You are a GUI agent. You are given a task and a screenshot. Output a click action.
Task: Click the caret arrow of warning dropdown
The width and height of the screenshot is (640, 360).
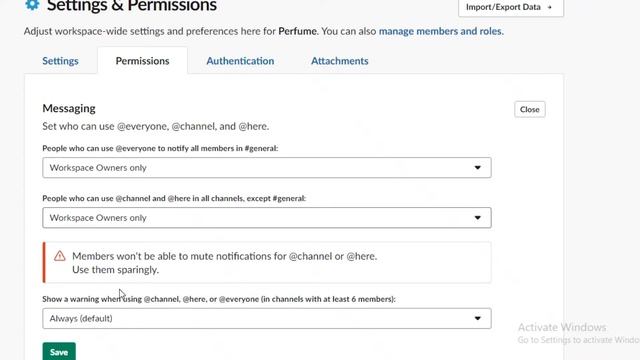click(478, 318)
